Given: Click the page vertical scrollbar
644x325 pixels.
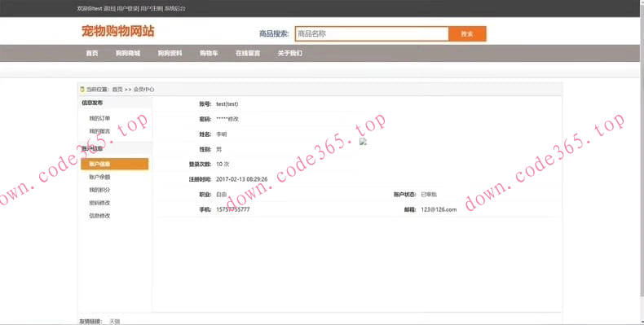Looking at the screenshot, I should point(642,162).
